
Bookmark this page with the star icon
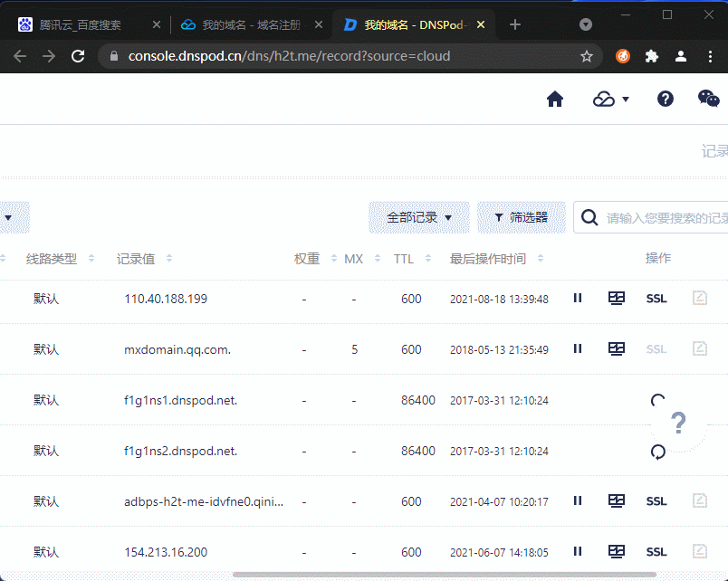587,56
